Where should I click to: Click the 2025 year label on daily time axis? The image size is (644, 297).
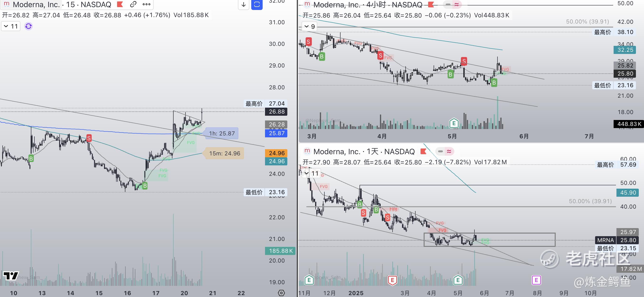pyautogui.click(x=356, y=293)
